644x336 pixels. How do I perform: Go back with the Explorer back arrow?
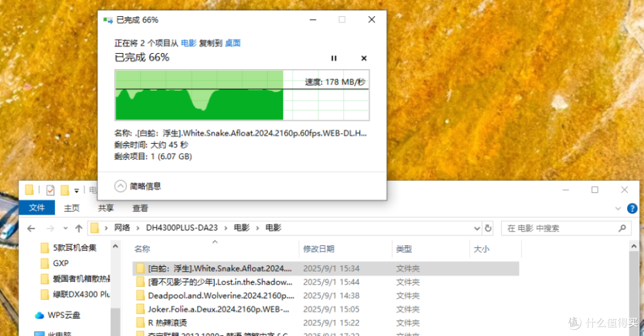pyautogui.click(x=31, y=228)
